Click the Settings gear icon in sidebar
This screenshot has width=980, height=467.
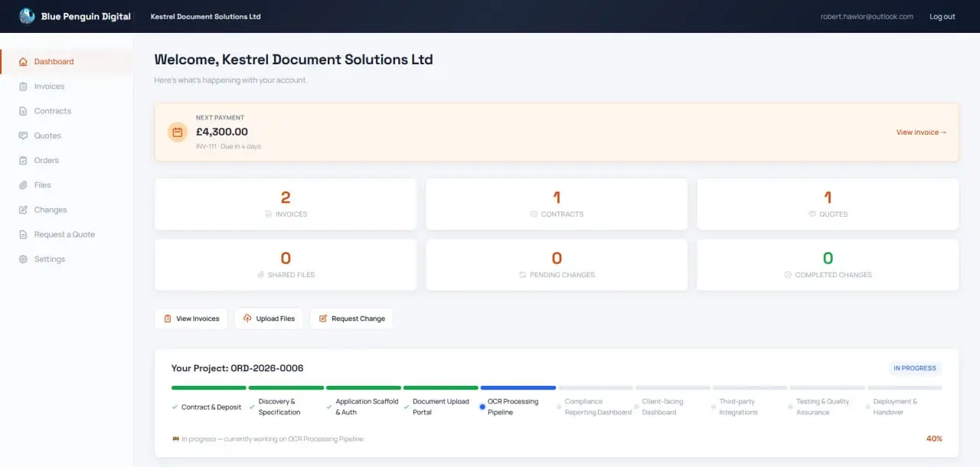click(23, 259)
